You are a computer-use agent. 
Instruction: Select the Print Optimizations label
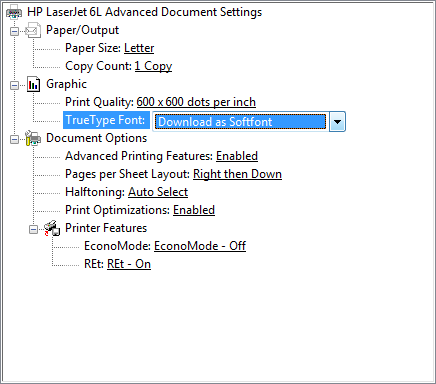[x=118, y=210]
